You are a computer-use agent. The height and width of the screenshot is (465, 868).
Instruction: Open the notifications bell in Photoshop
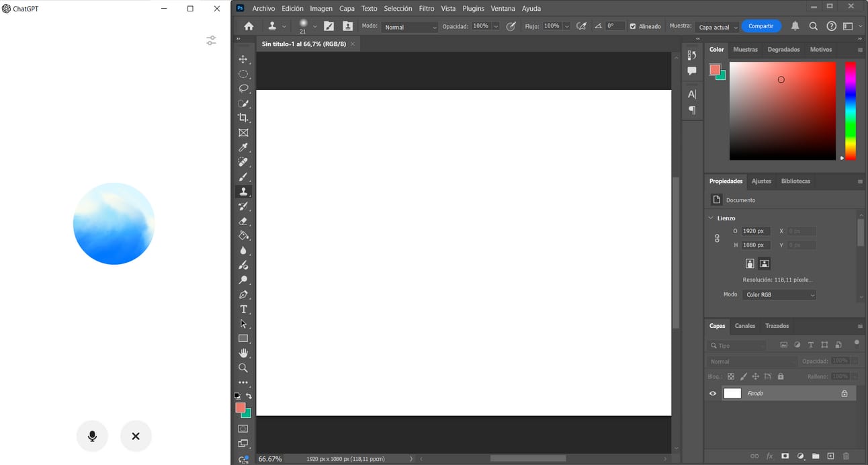point(795,26)
